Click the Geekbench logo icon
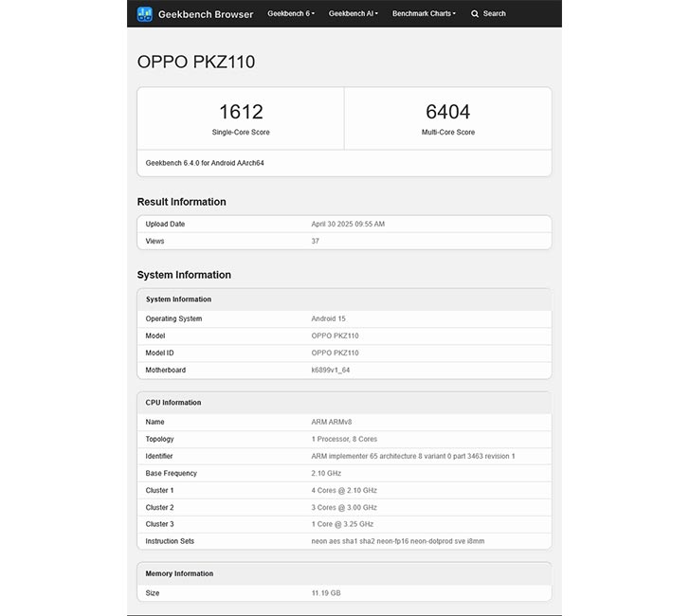 145,14
